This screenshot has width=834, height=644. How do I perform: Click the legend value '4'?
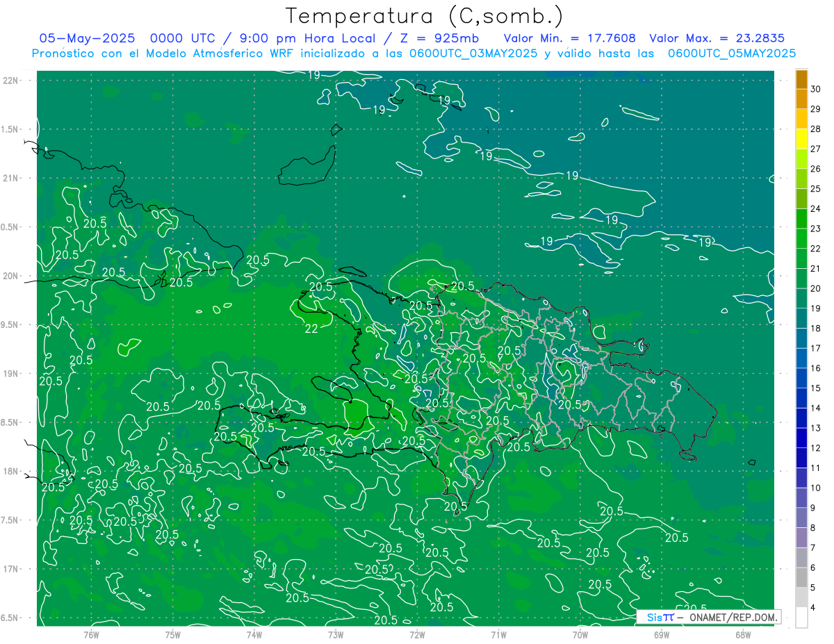813,608
